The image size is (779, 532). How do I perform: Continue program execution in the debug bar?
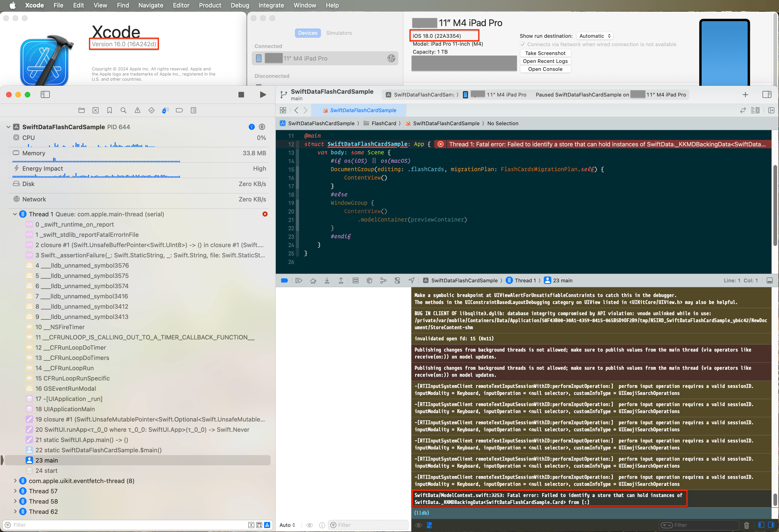click(x=299, y=281)
